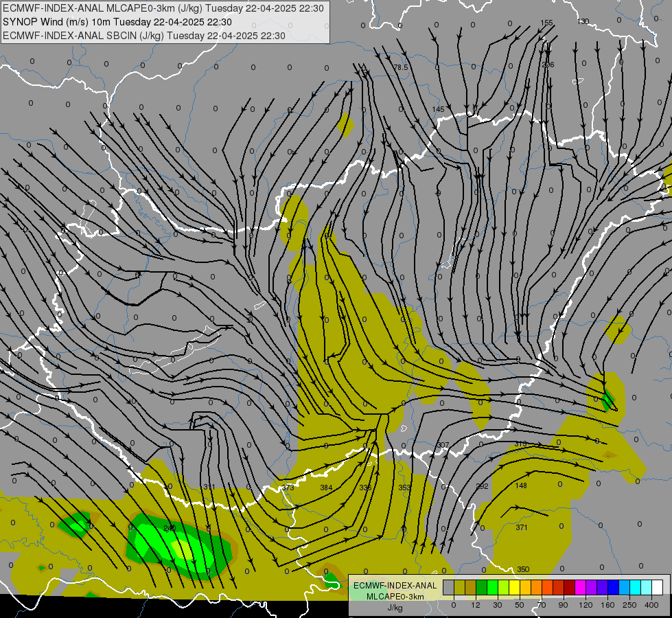Click the map value 315
Viewport: 672px width, 618px height.
521,444
